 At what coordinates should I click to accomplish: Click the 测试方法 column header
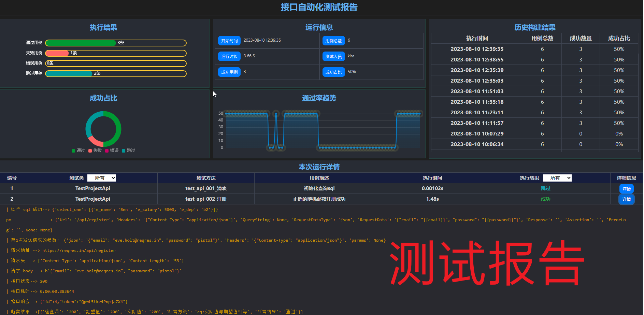206,178
